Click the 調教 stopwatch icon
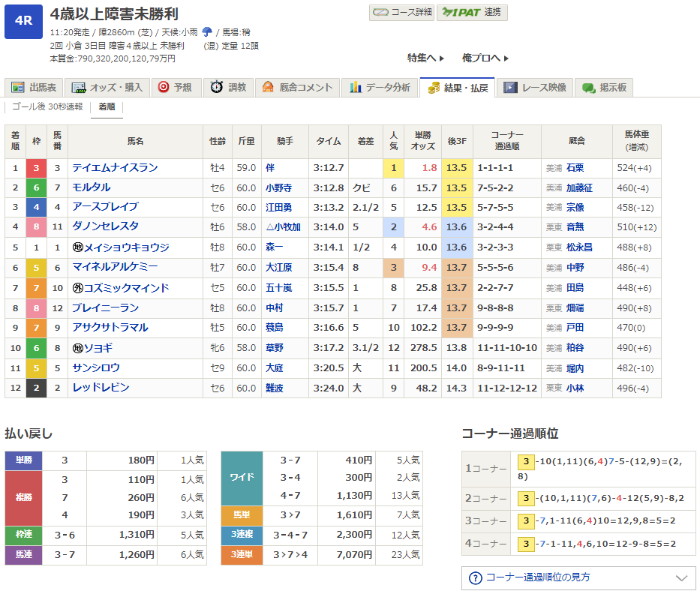Screen dimensions: 700x597 pyautogui.click(x=217, y=87)
